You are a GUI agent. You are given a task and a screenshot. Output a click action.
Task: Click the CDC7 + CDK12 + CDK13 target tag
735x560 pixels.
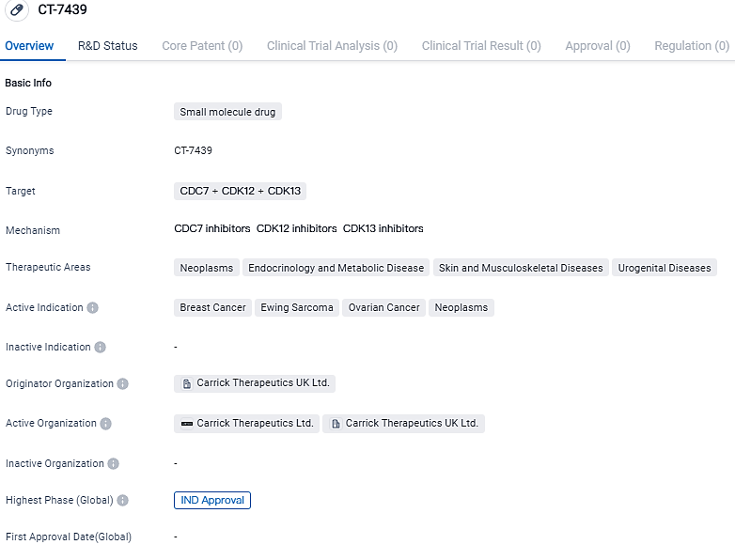[240, 191]
